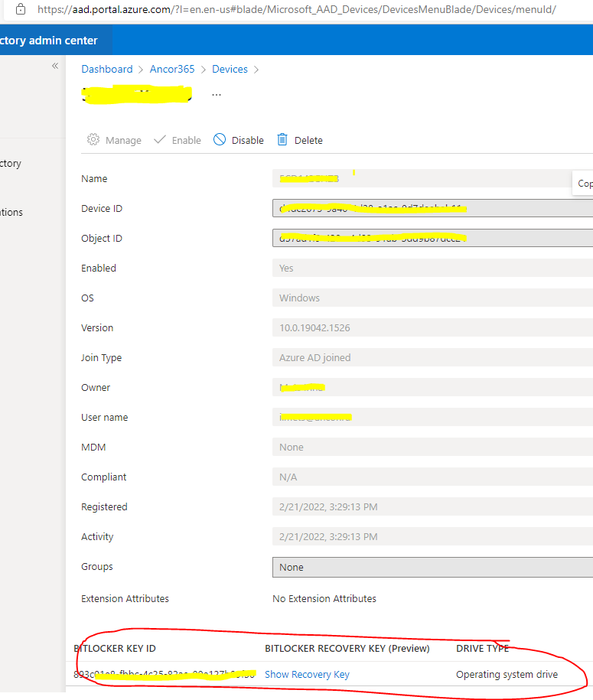Click the Delete trash can icon
The image size is (593, 700).
click(282, 139)
